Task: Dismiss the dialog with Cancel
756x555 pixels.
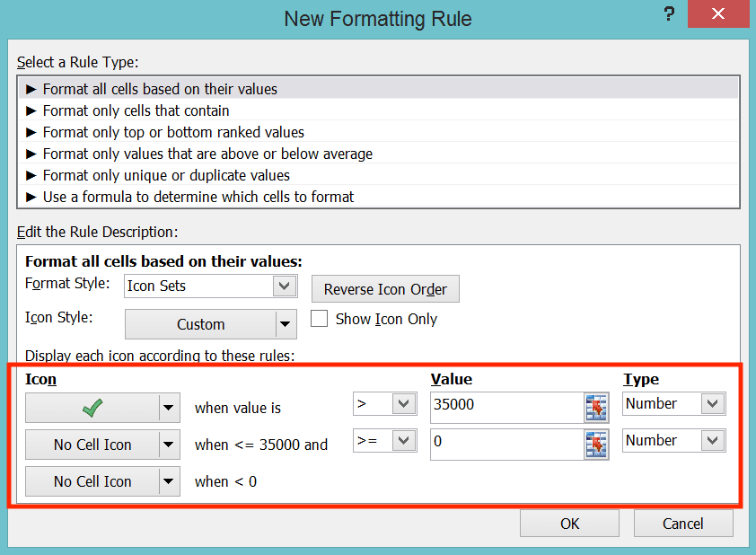Action: tap(682, 523)
